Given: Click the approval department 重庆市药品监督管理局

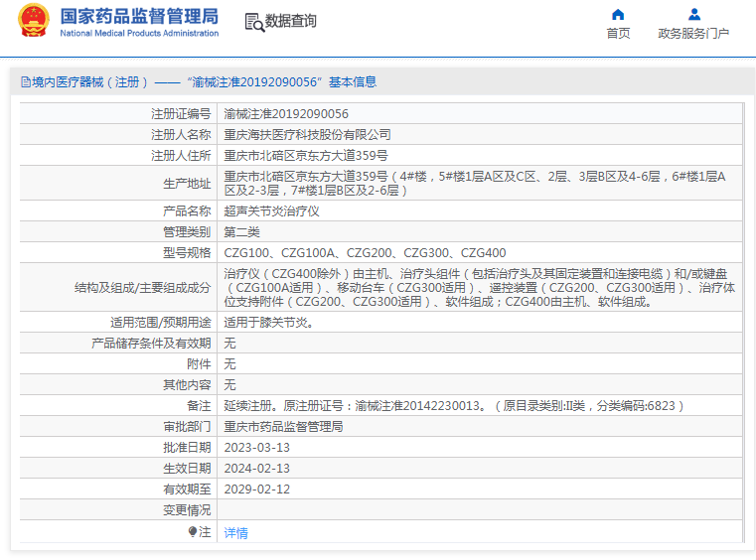Looking at the screenshot, I should (x=283, y=427).
